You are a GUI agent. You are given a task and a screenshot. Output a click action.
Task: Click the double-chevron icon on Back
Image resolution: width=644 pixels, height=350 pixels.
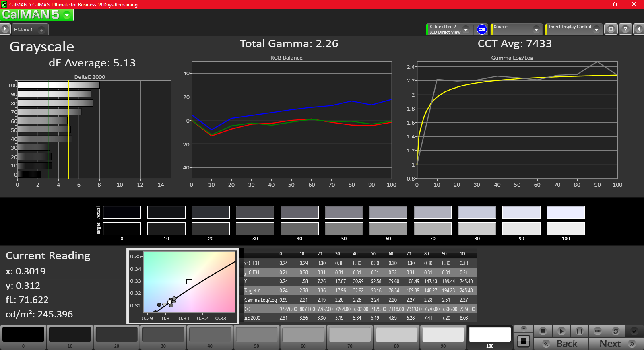(546, 344)
